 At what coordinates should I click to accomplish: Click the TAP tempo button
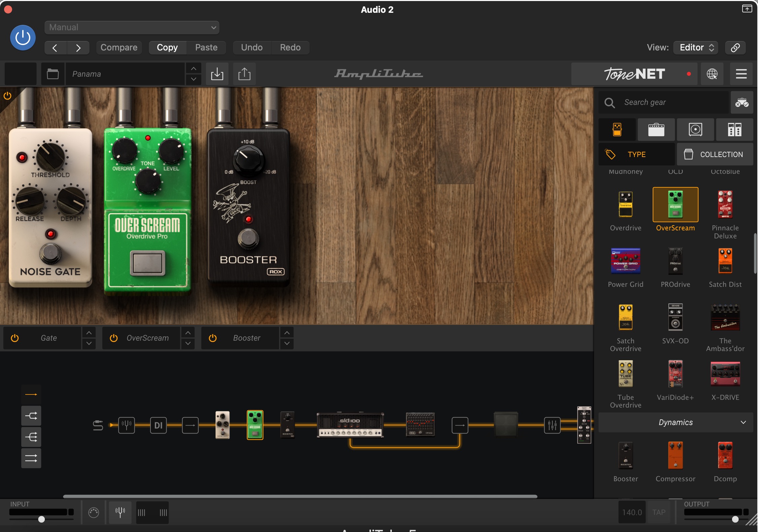point(659,512)
